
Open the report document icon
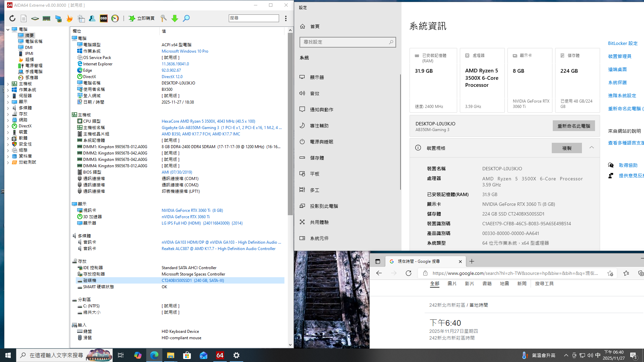pyautogui.click(x=23, y=18)
